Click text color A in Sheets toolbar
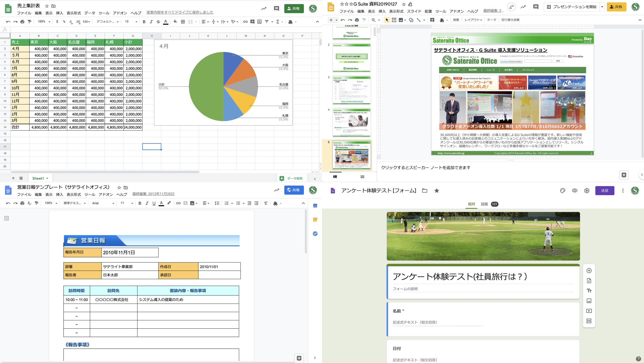 pos(166,22)
